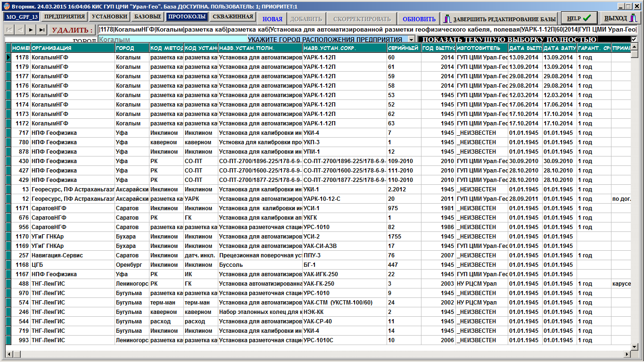
Task: Switch to the УСТАНОВКИ tab
Action: click(109, 16)
